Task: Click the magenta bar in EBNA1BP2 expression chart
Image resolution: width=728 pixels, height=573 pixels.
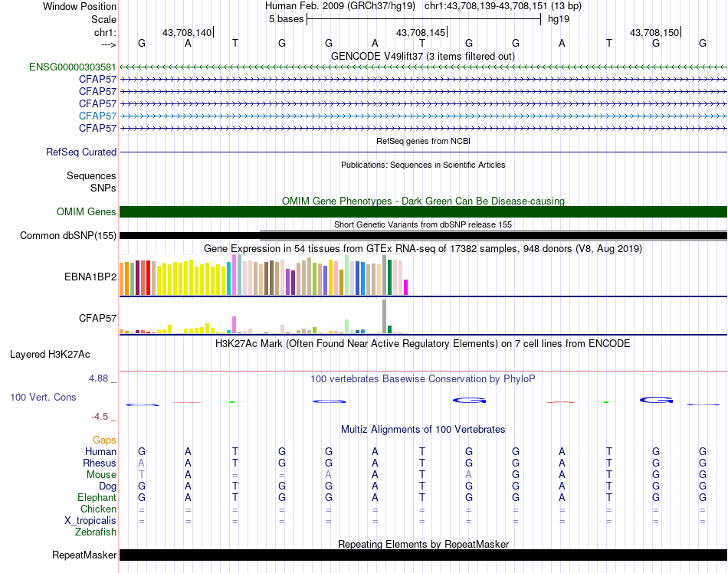Action: [x=406, y=287]
